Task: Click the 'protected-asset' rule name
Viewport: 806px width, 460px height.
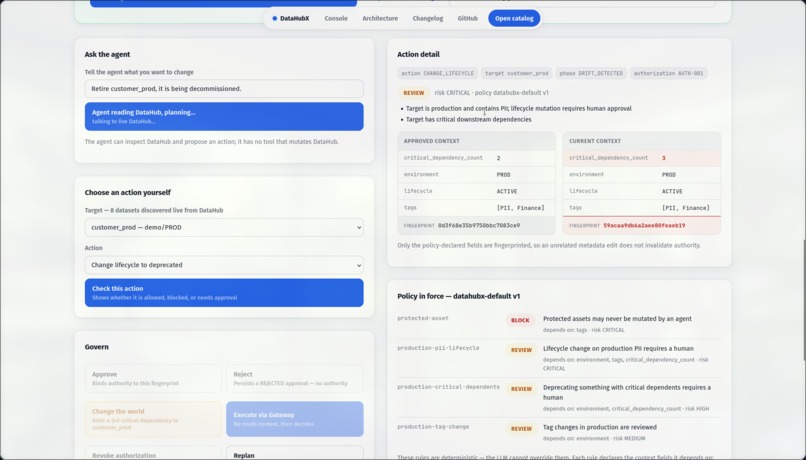Action: (423, 318)
